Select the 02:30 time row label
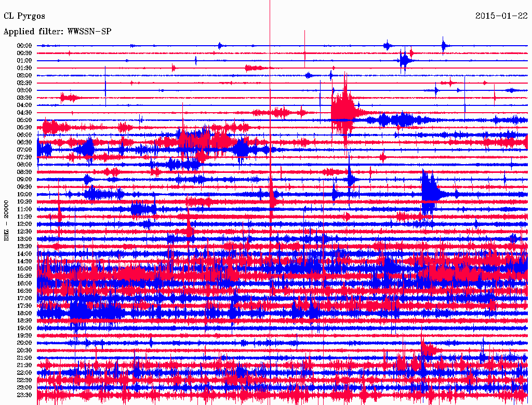Viewport: 532px width, 405px height. (24, 83)
